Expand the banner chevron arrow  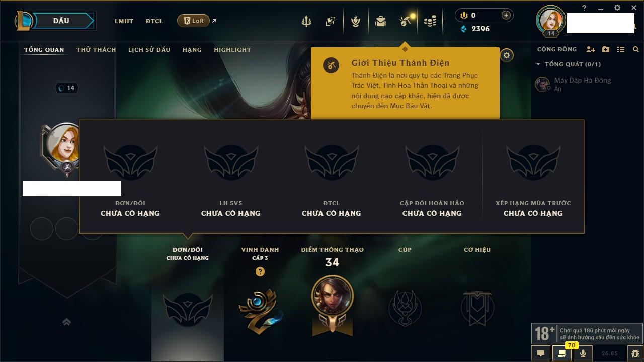click(x=66, y=322)
